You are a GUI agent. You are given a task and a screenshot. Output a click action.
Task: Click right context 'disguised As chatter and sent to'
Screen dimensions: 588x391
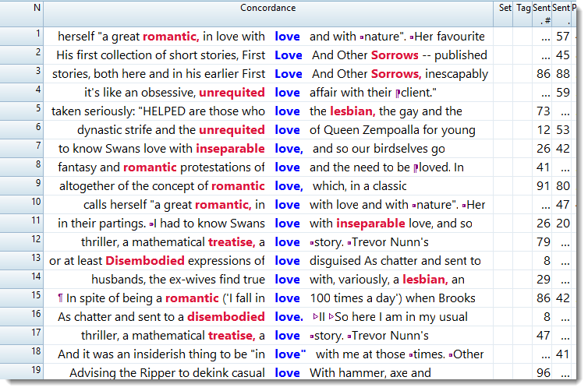[395, 261]
